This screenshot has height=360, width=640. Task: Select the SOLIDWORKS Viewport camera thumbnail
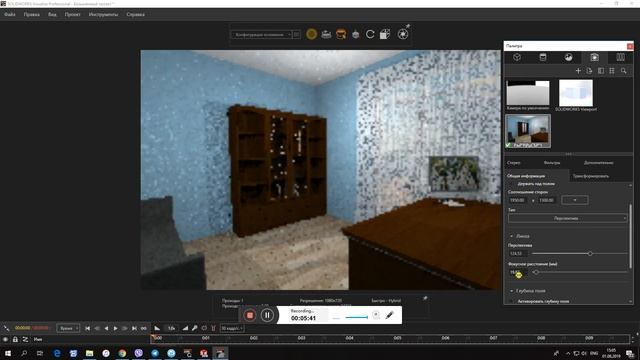coord(576,93)
